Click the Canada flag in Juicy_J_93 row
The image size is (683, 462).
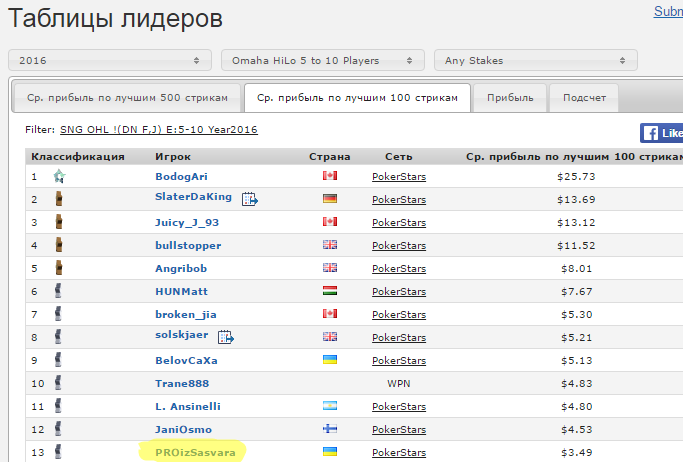coord(330,222)
